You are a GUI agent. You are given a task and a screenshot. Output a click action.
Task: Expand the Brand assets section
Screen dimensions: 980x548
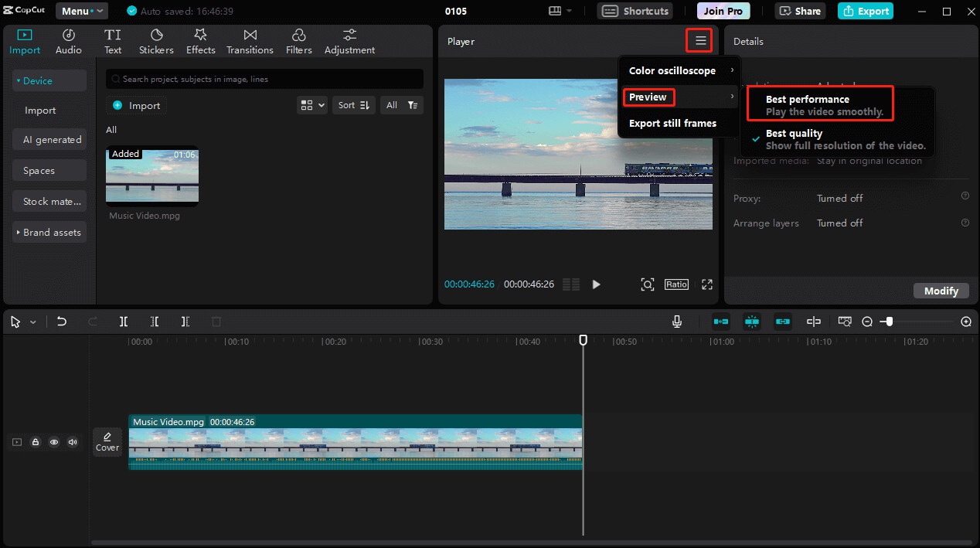[49, 233]
